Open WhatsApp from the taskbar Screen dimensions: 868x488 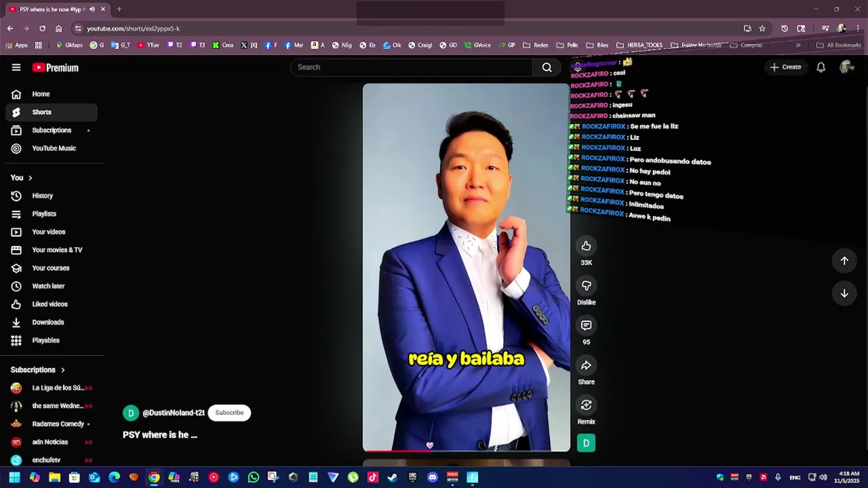tap(254, 477)
